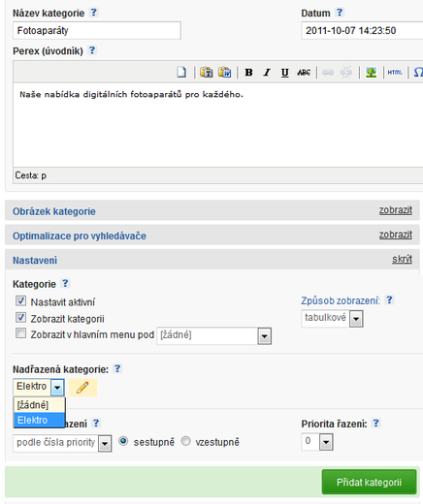423x504 pixels.
Task: Open the HTML source editor icon
Action: click(x=395, y=73)
